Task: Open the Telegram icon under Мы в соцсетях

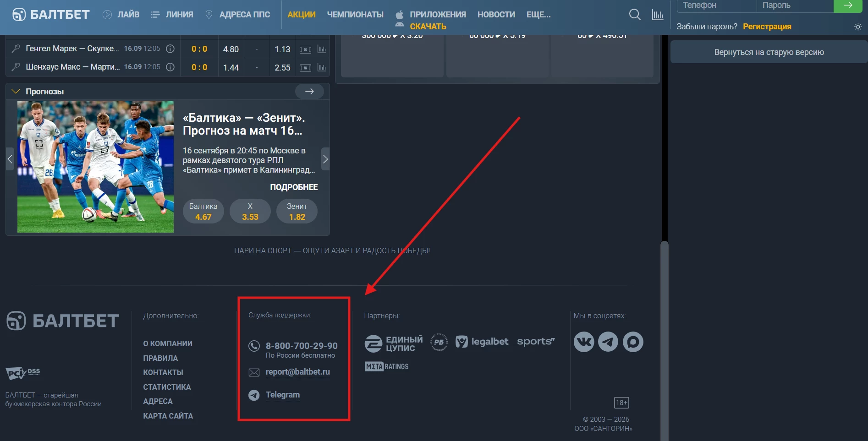Action: pos(608,342)
